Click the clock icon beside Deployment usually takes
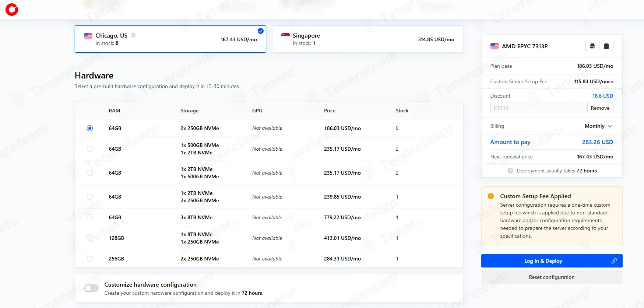The height and width of the screenshot is (308, 644). [x=510, y=171]
